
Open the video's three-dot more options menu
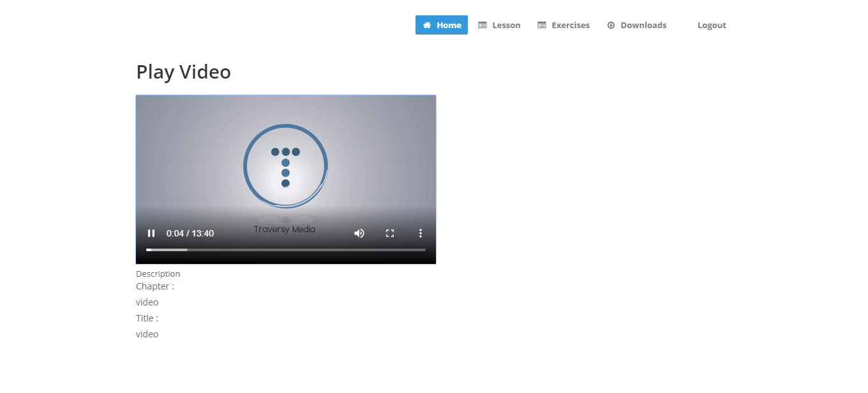pos(421,233)
